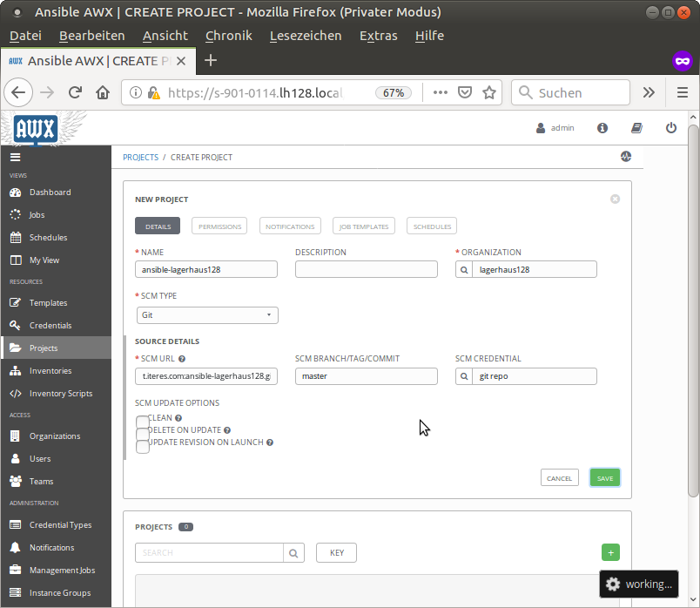Viewport: 700px width, 608px height.
Task: Open a new browser tab
Action: (211, 60)
